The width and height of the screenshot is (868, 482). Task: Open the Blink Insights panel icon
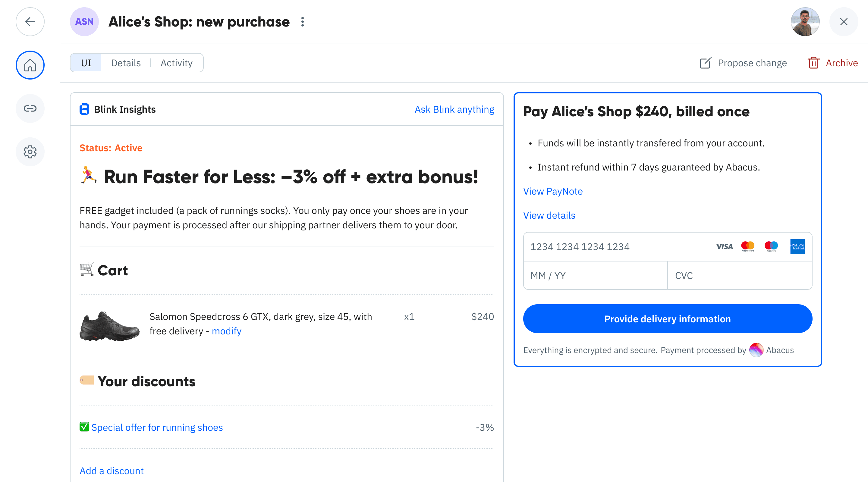(84, 109)
